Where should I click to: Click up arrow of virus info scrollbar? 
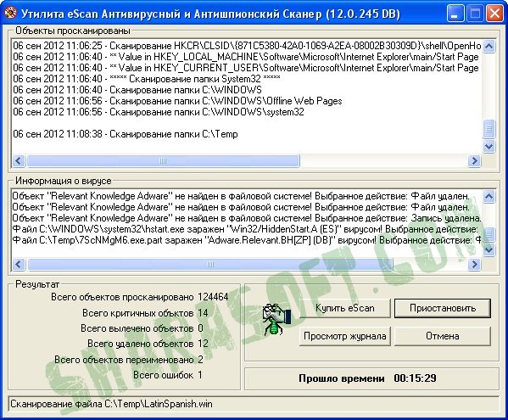click(488, 196)
